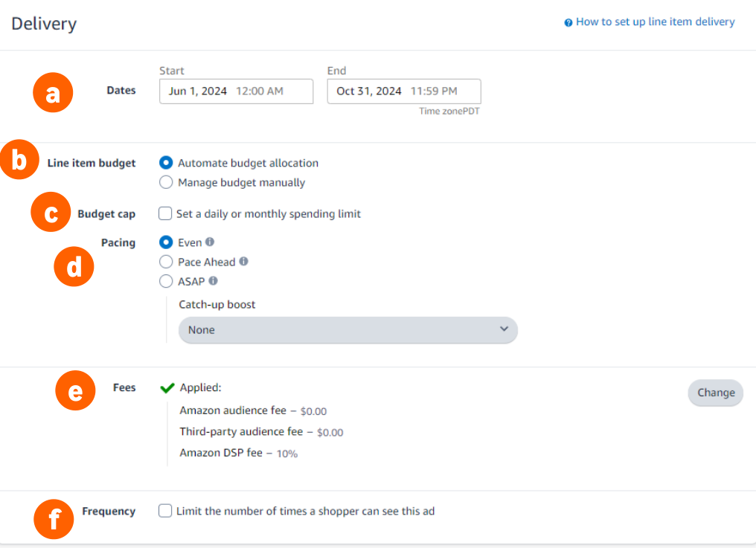Screen dimensions: 756x548
Task: Click the Start date field Jun 1, 2024
Action: pyautogui.click(x=237, y=91)
